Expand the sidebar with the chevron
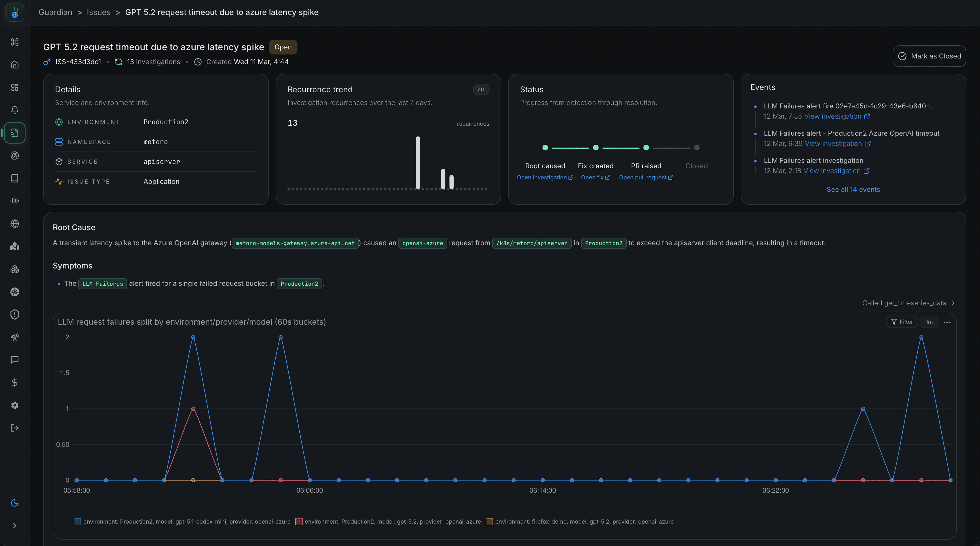 tap(14, 526)
